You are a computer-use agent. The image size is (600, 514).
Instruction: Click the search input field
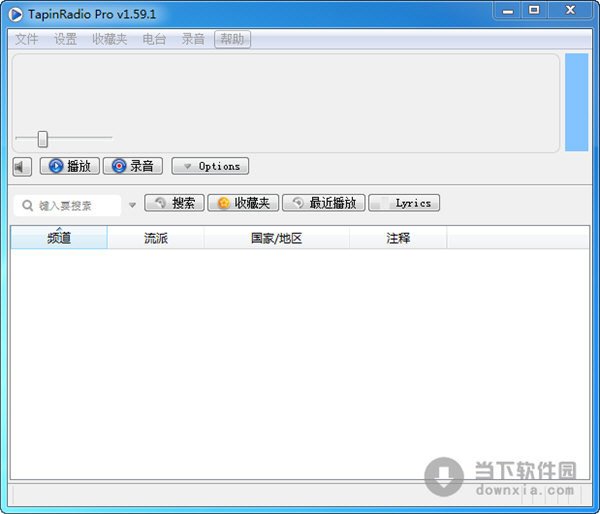click(x=68, y=206)
